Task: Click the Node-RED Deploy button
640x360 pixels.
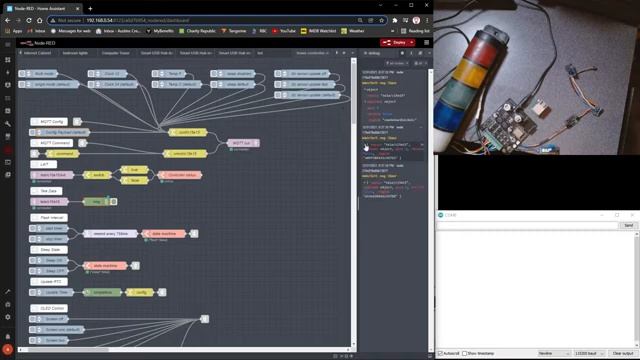Action: pos(394,42)
